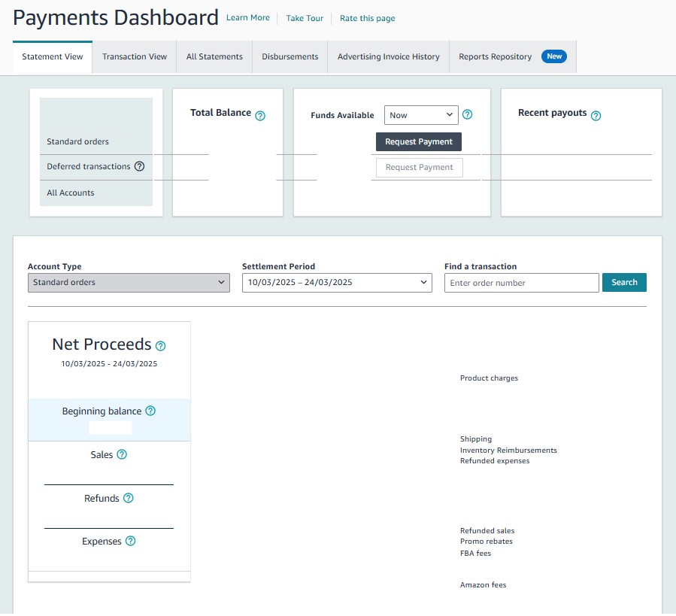This screenshot has height=616, width=676.
Task: Click help icon next to Beginning balance
Action: tap(150, 411)
